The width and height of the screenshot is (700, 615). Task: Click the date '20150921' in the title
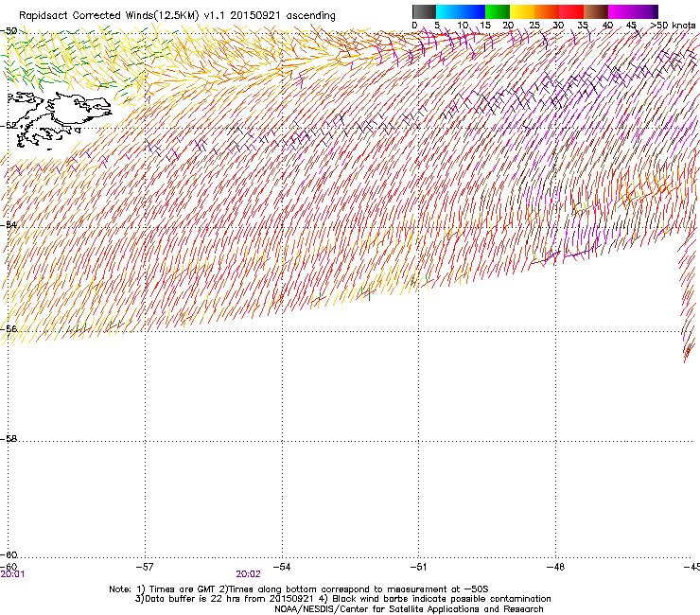[x=255, y=15]
